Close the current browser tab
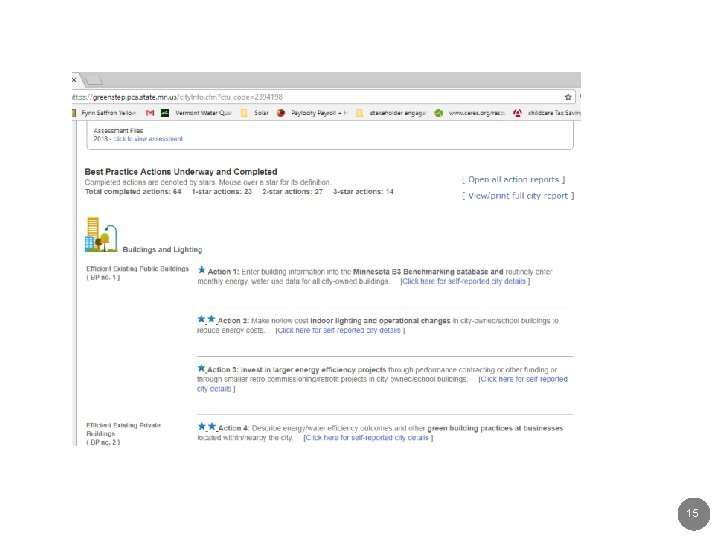720x540 pixels. (x=74, y=80)
